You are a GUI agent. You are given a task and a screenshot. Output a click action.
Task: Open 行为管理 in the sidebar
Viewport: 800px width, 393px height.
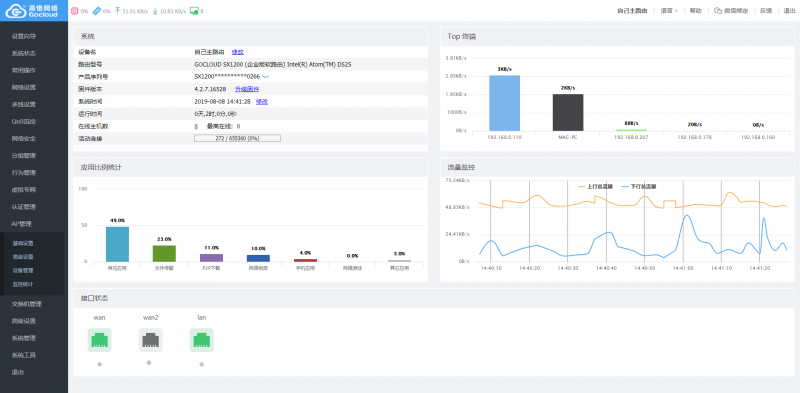tap(23, 173)
